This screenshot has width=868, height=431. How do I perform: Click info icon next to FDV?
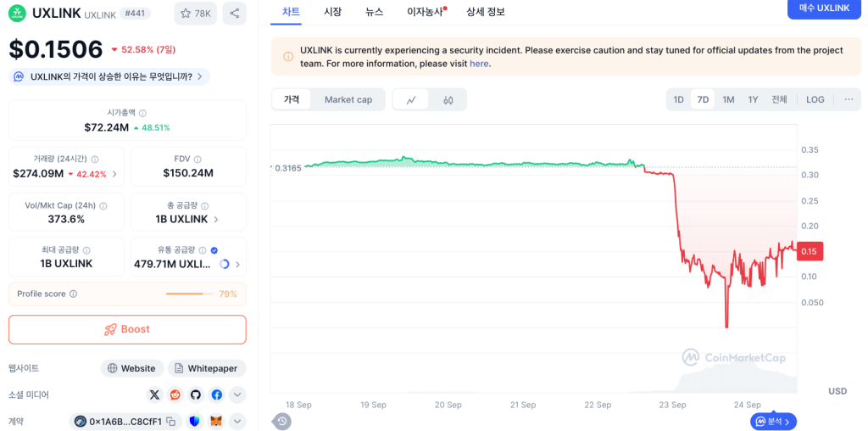click(198, 159)
